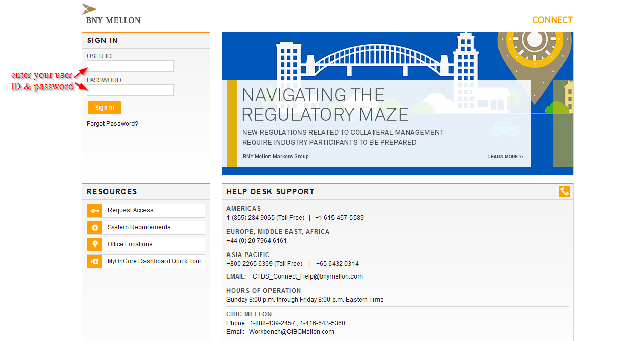Click the BNY Mellon logo

111,14
